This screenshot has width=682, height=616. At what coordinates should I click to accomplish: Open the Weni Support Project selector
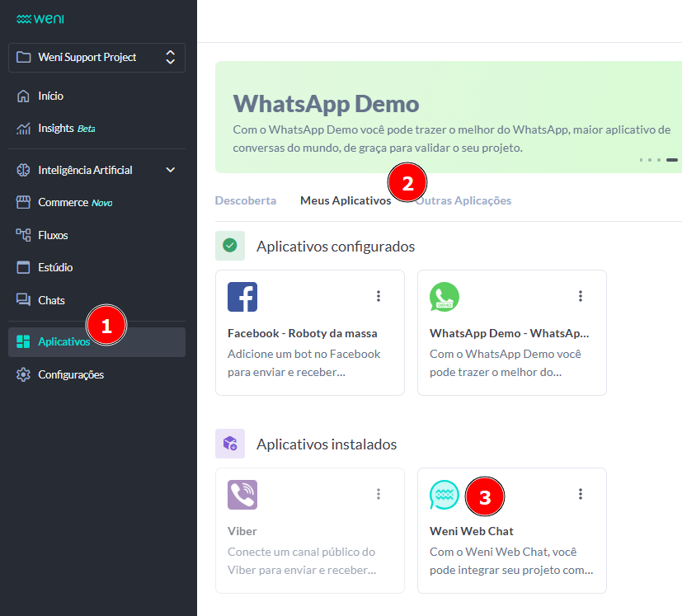(96, 58)
